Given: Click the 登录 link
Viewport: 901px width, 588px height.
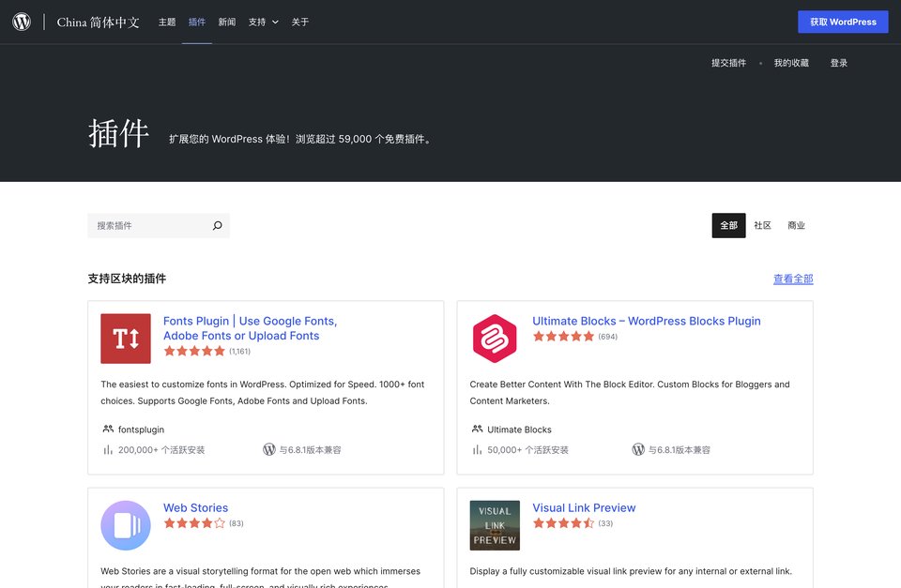Looking at the screenshot, I should pyautogui.click(x=839, y=63).
